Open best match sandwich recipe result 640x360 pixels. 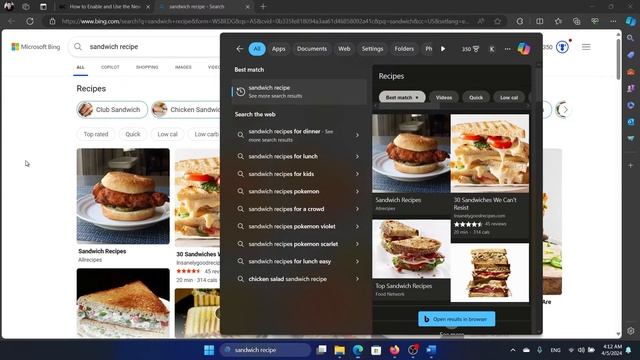point(299,91)
